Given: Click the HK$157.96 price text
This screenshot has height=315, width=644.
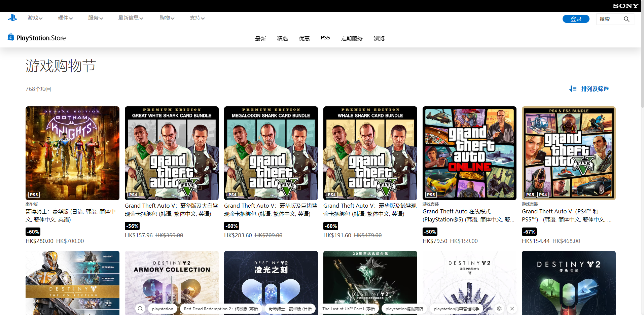Looking at the screenshot, I should (x=139, y=235).
